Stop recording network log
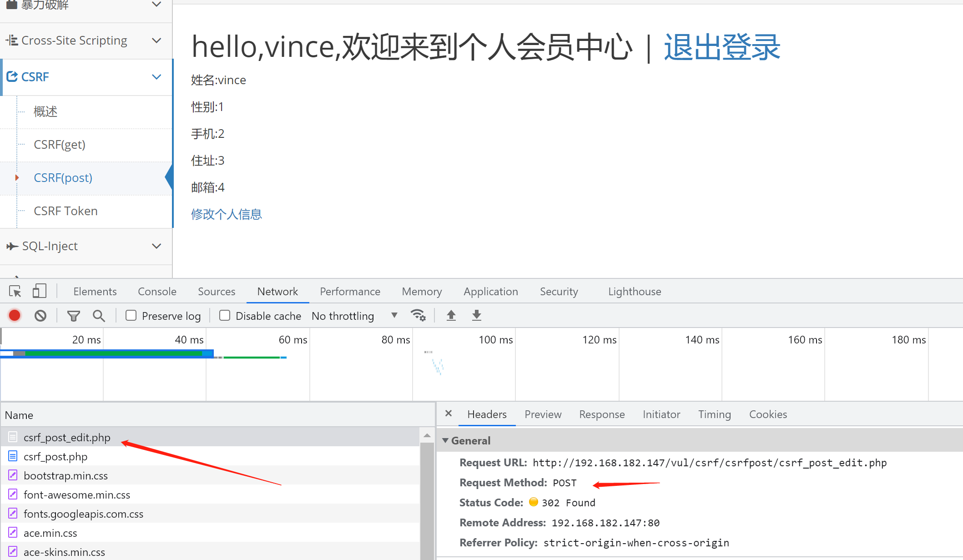The width and height of the screenshot is (963, 560). (x=15, y=315)
